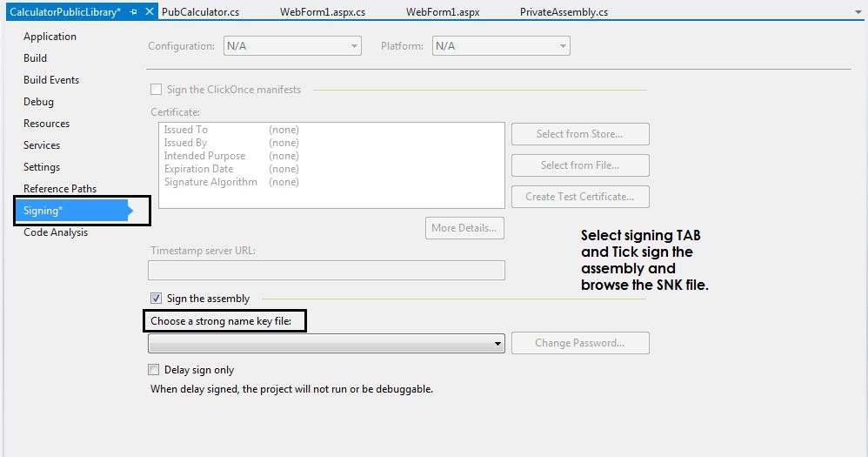The image size is (868, 457).
Task: Click the Issued To certificate row
Action: tap(231, 130)
